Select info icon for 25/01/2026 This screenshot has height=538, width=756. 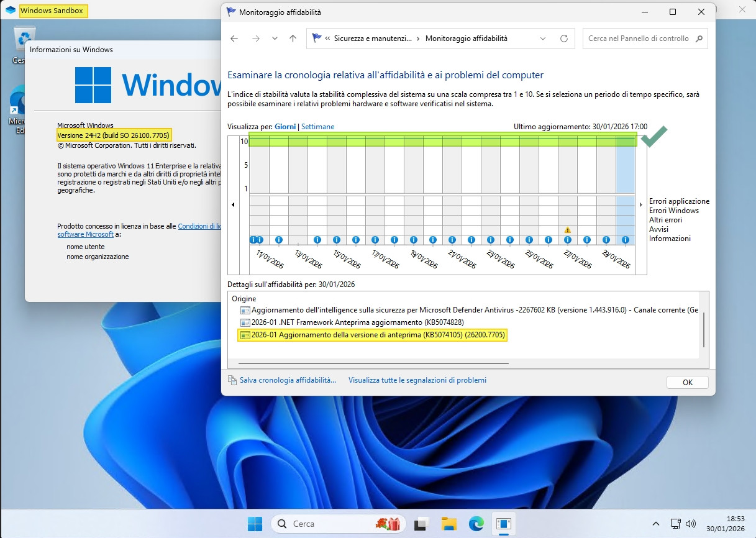[x=529, y=240]
